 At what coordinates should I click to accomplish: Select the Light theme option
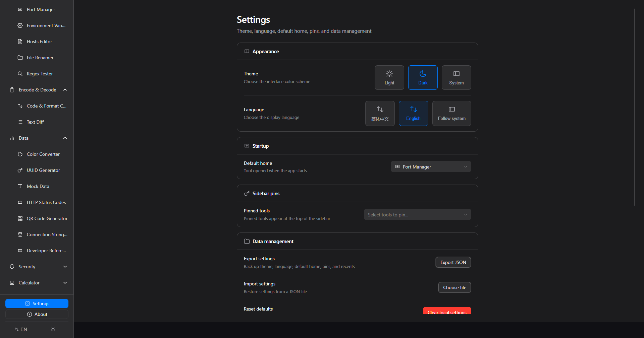tap(389, 77)
